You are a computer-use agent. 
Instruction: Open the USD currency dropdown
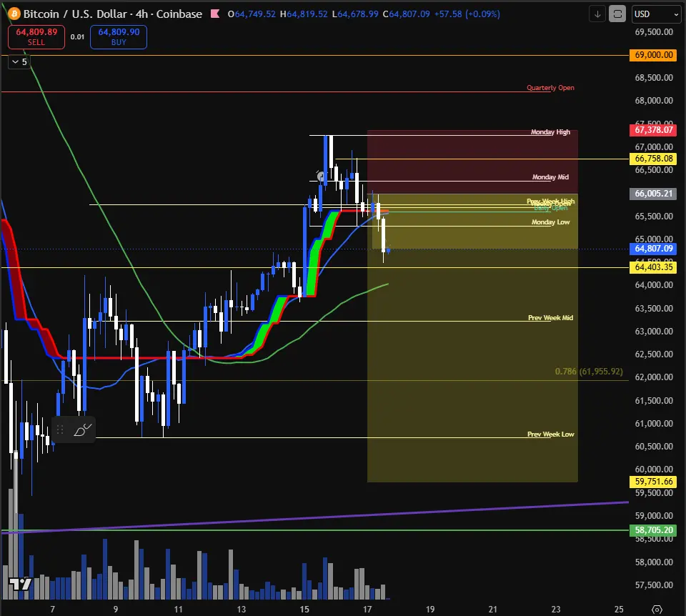click(656, 14)
